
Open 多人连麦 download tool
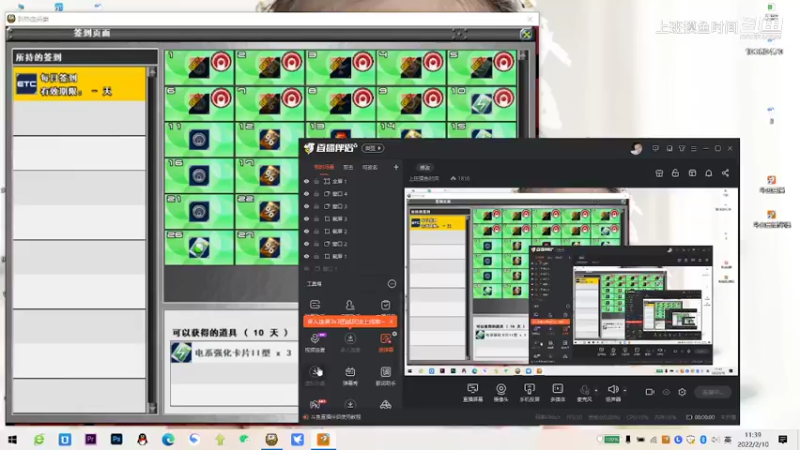click(350, 342)
